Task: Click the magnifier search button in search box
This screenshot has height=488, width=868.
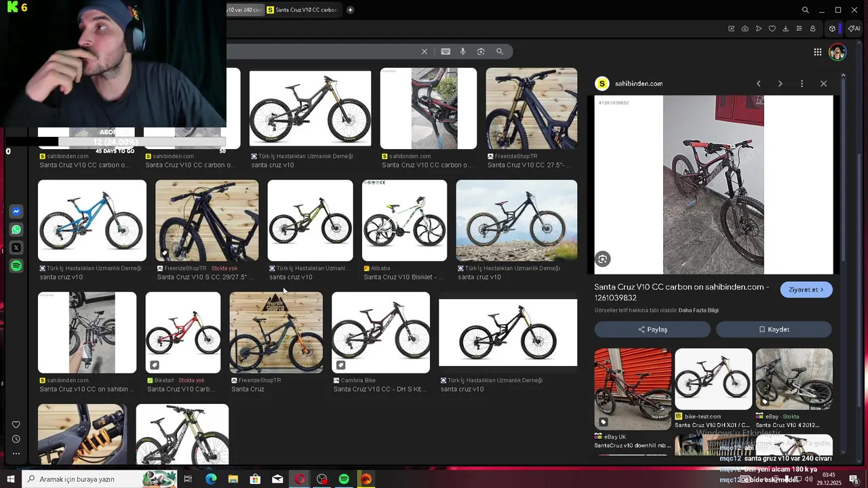Action: click(500, 52)
